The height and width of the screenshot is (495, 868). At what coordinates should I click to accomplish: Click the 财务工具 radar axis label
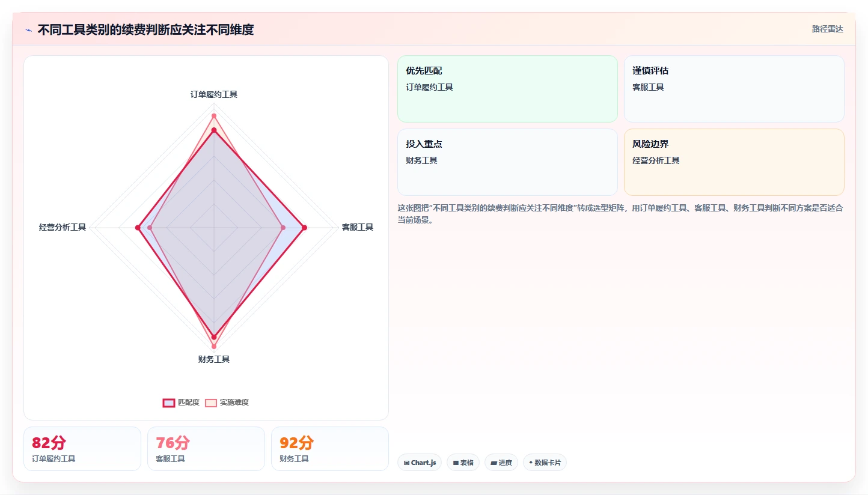214,359
